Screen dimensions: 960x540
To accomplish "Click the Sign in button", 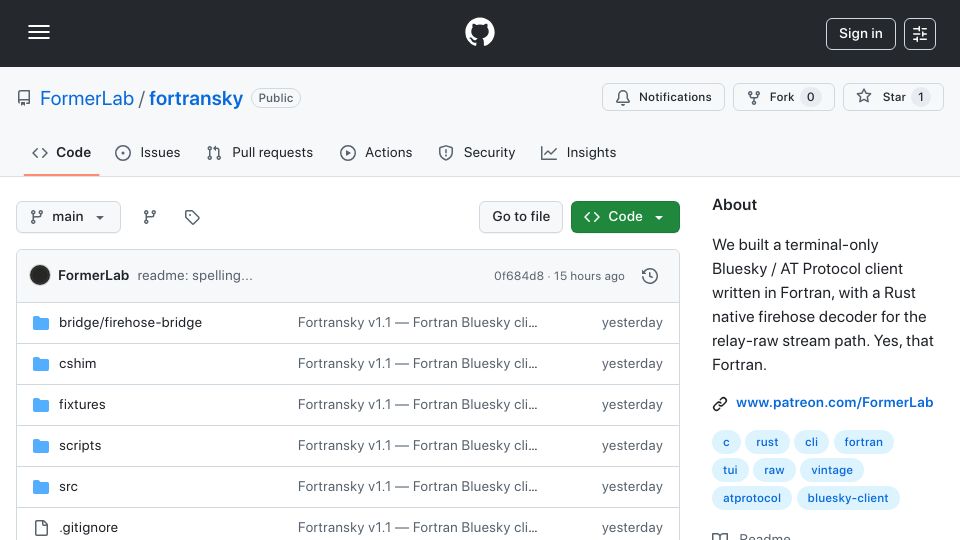I will tap(860, 34).
